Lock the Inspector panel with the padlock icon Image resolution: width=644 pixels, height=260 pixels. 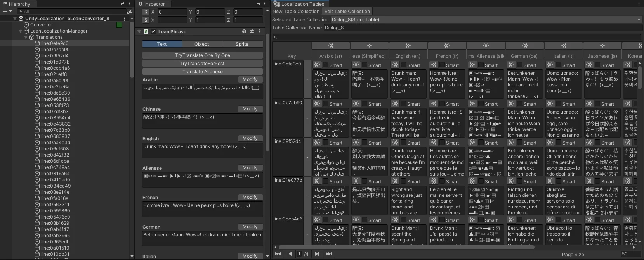coord(258,4)
